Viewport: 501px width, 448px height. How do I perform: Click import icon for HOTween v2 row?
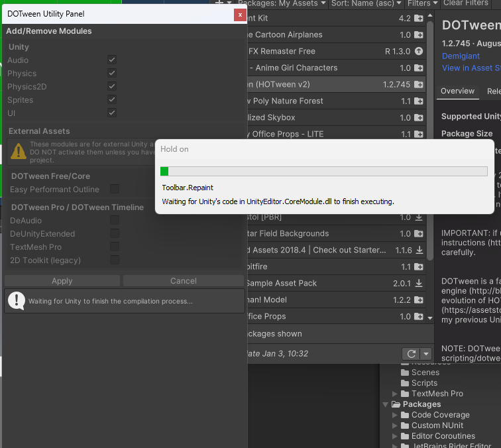[419, 84]
